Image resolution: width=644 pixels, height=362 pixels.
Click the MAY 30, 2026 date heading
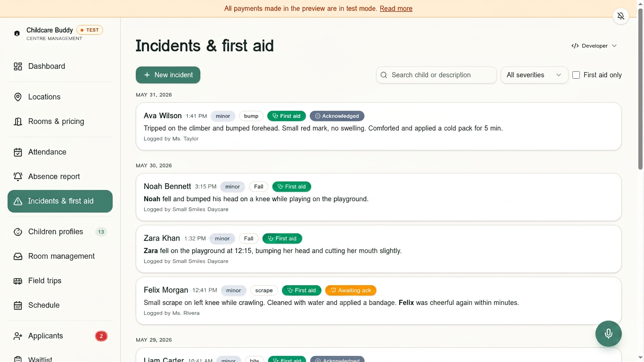click(154, 165)
